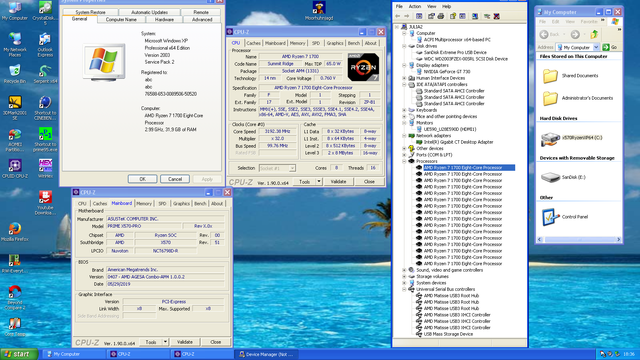The width and height of the screenshot is (640, 360).
Task: Click the Ryzen logo in CPU-Z
Action: tap(363, 67)
